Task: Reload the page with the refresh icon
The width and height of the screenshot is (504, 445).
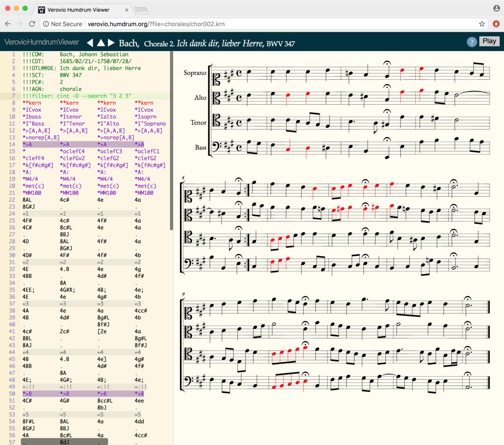Action: click(x=32, y=24)
